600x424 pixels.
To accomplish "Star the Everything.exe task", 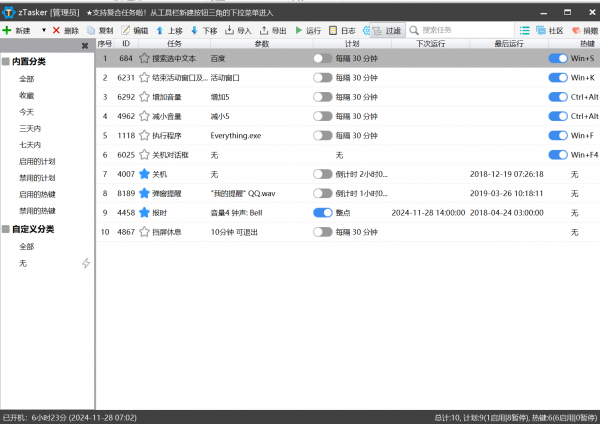I will (x=144, y=135).
